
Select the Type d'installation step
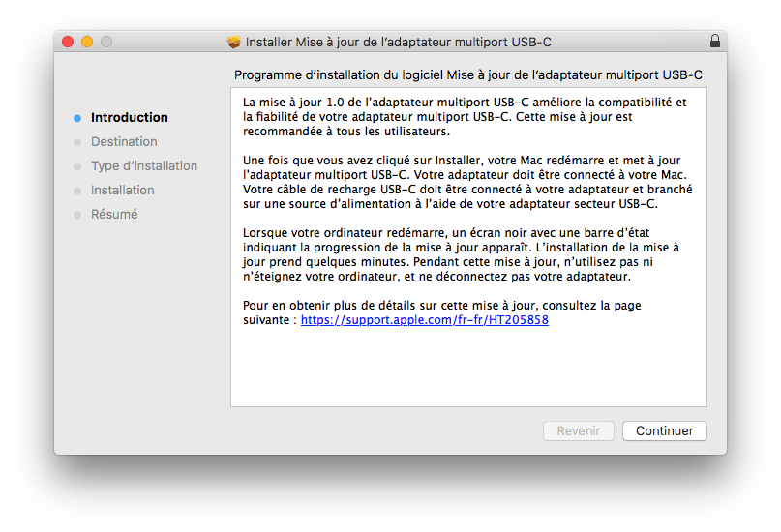point(144,165)
